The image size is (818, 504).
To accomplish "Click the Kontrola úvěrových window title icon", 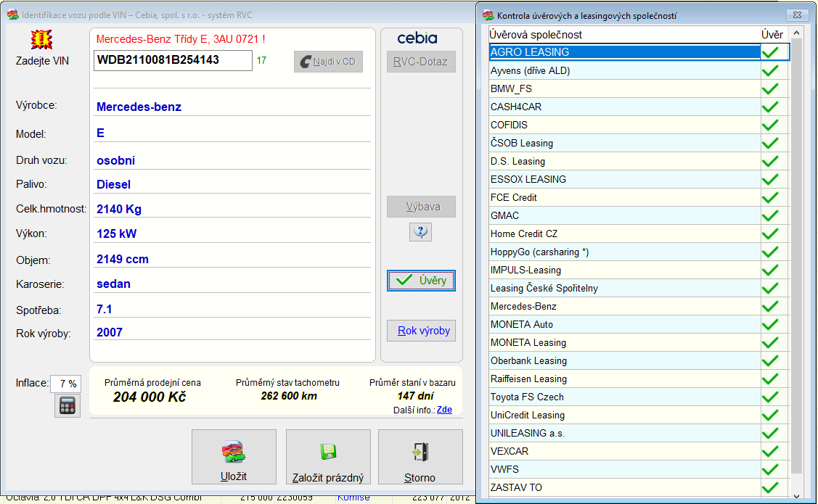I will click(488, 15).
